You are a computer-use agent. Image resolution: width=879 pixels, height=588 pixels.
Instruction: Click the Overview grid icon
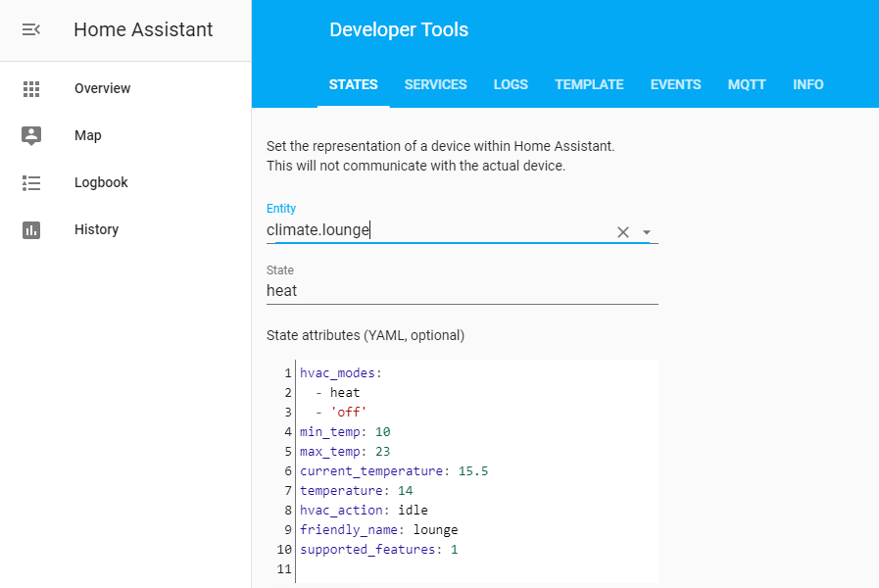point(31,88)
